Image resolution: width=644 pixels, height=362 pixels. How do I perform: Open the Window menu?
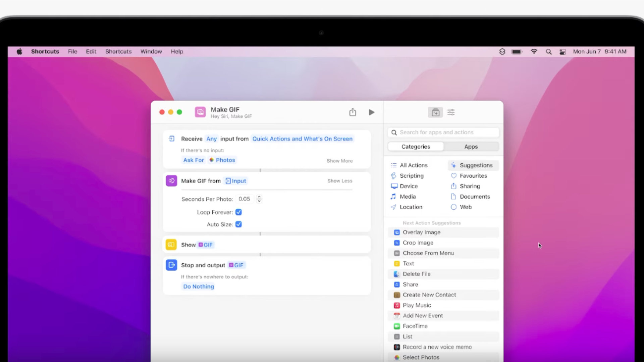click(x=151, y=51)
